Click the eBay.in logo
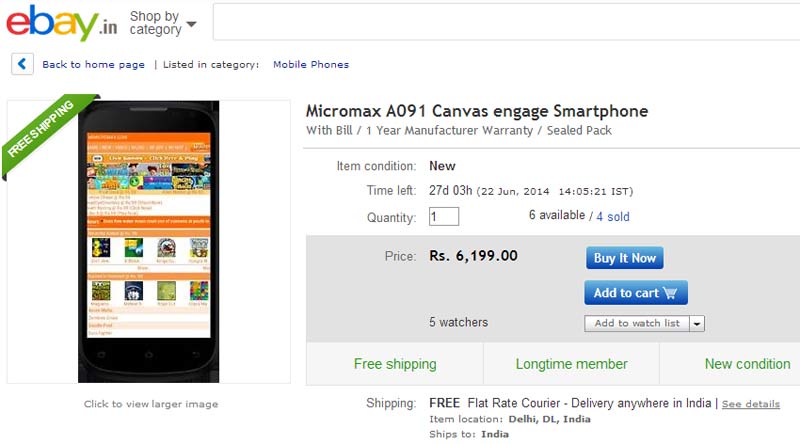This screenshot has width=800, height=444. point(61,23)
